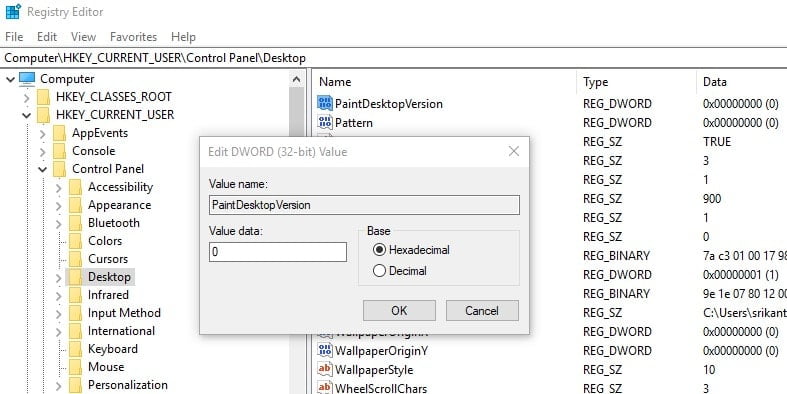
Task: Click the Personalization folder icon
Action: [76, 385]
